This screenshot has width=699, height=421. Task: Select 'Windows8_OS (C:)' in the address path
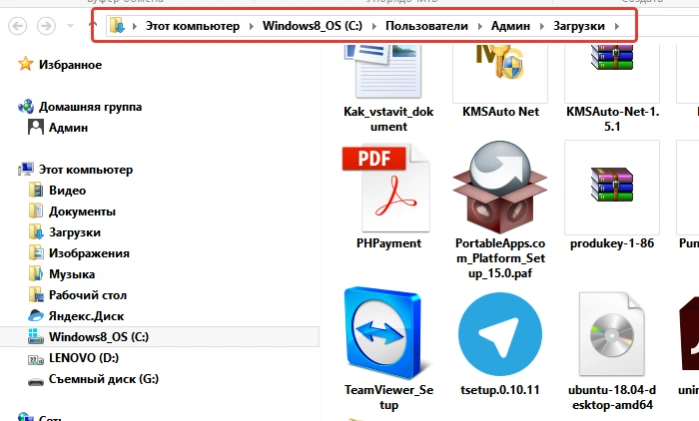(x=312, y=26)
